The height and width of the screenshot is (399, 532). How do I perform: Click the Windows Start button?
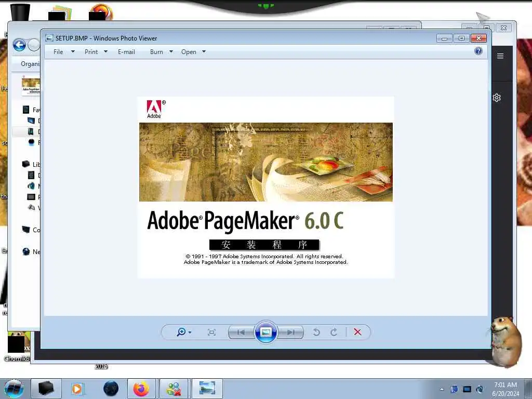click(x=14, y=389)
